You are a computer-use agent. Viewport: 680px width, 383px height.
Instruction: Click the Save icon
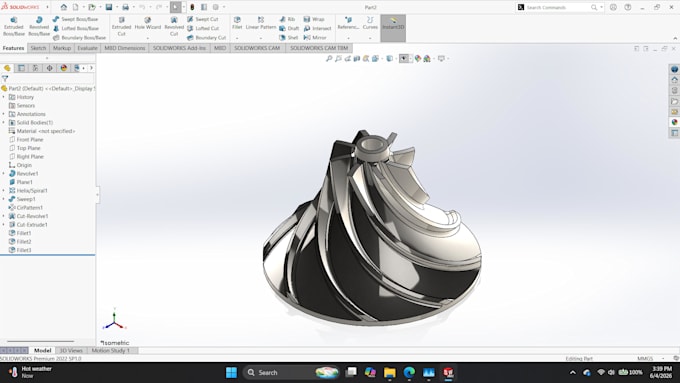point(109,7)
